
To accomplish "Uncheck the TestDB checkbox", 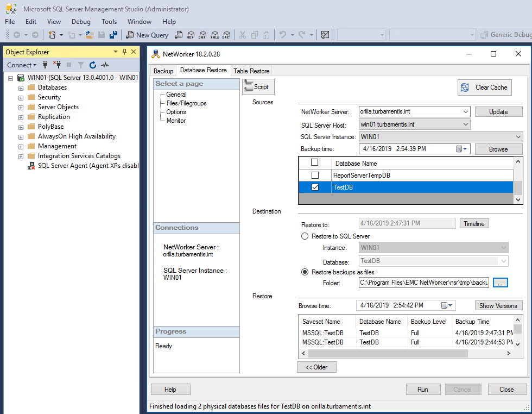I will (x=315, y=187).
